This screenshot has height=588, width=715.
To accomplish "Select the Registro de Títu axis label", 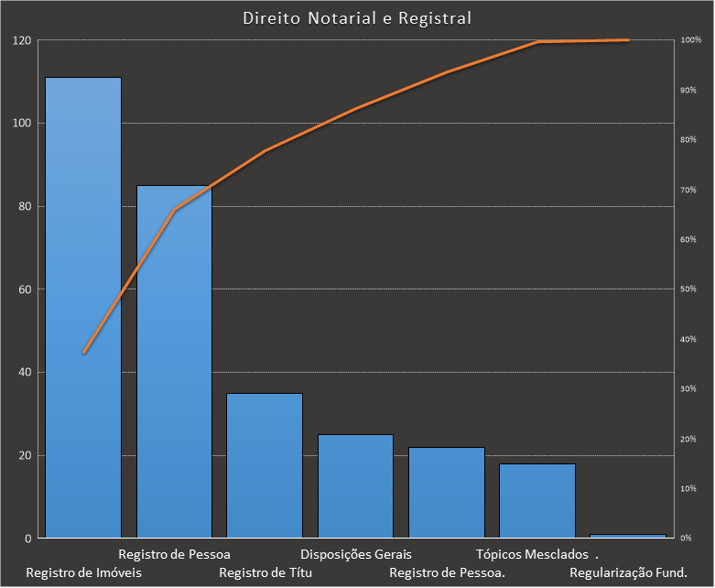I will click(266, 573).
